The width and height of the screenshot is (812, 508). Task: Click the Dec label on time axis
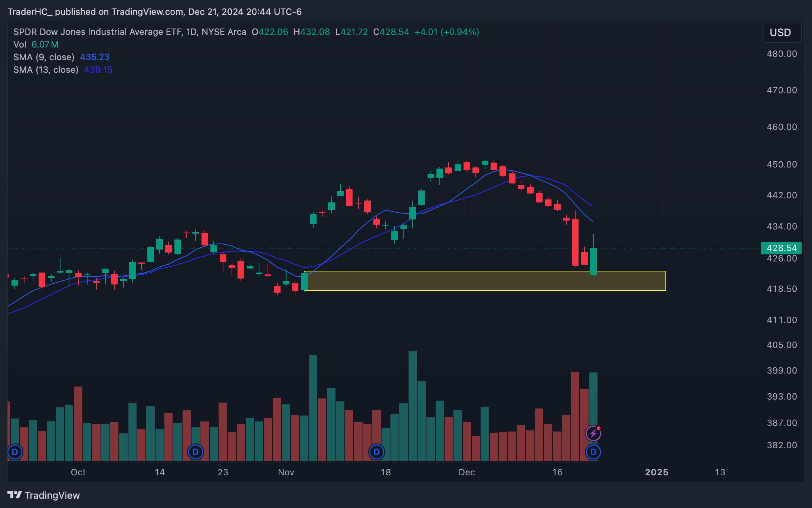[466, 472]
